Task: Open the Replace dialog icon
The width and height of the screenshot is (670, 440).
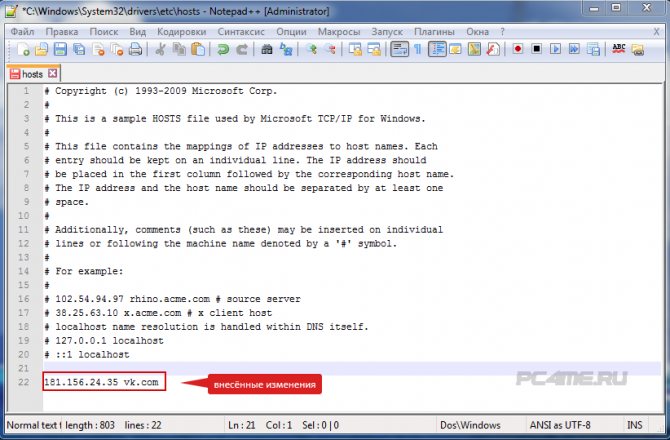Action: click(x=286, y=50)
